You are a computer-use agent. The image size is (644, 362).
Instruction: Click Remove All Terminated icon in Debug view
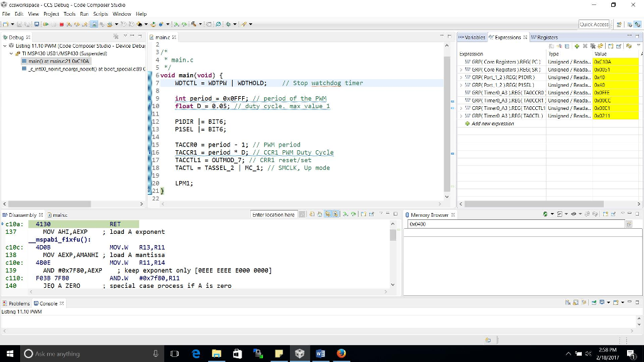116,36
